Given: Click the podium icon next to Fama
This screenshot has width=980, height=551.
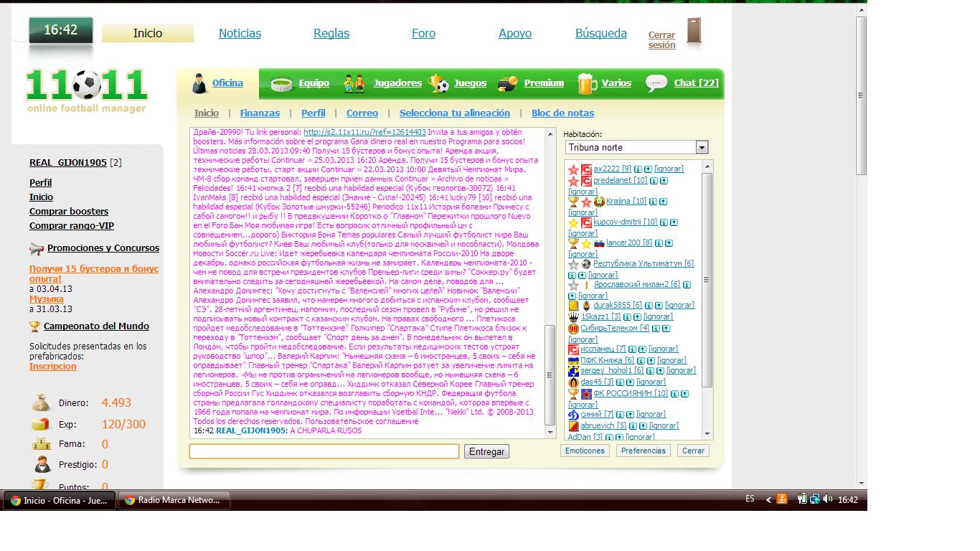Looking at the screenshot, I should pos(42,444).
